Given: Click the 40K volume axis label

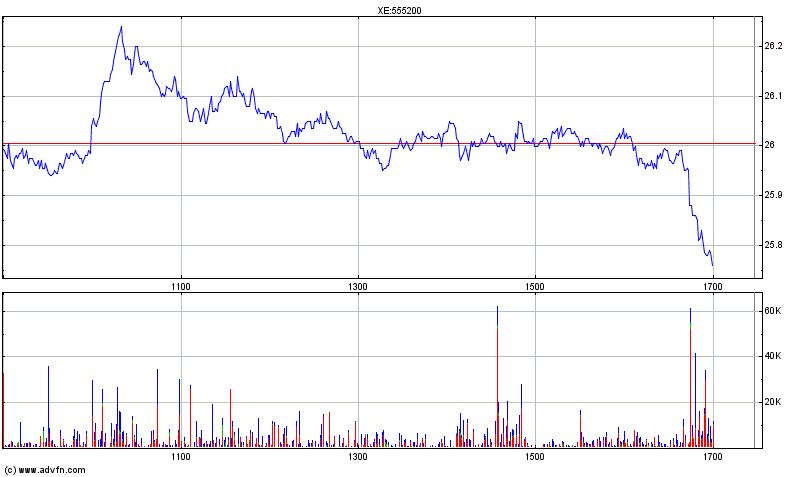Looking at the screenshot, I should pos(772,356).
